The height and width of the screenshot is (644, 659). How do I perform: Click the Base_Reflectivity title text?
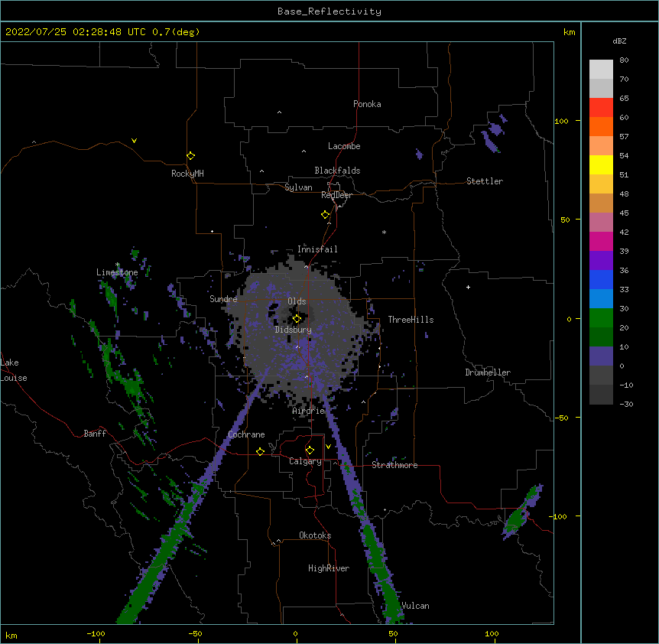click(x=329, y=11)
